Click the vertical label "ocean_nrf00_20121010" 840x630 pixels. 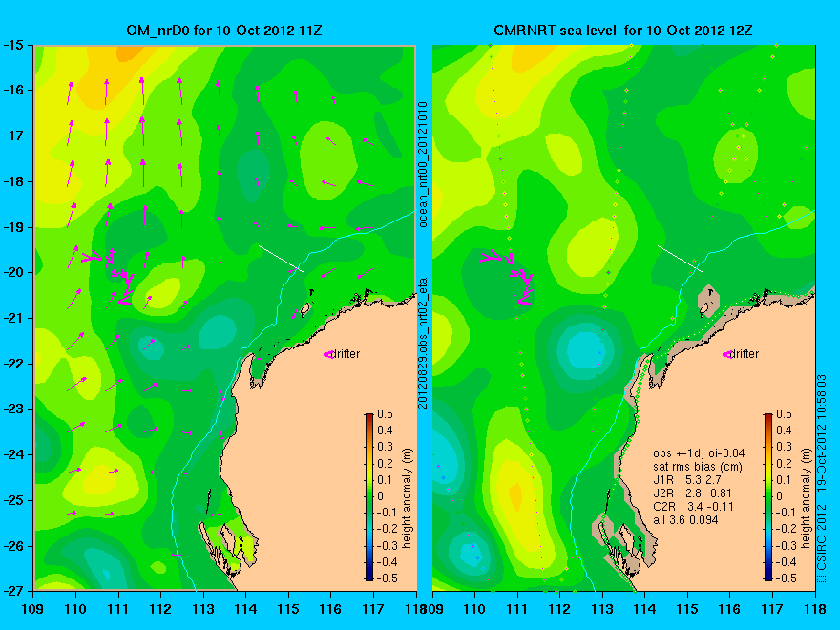tap(423, 164)
